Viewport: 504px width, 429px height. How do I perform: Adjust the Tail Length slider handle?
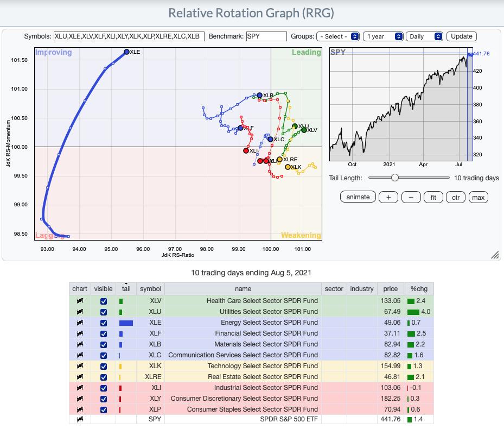(395, 178)
